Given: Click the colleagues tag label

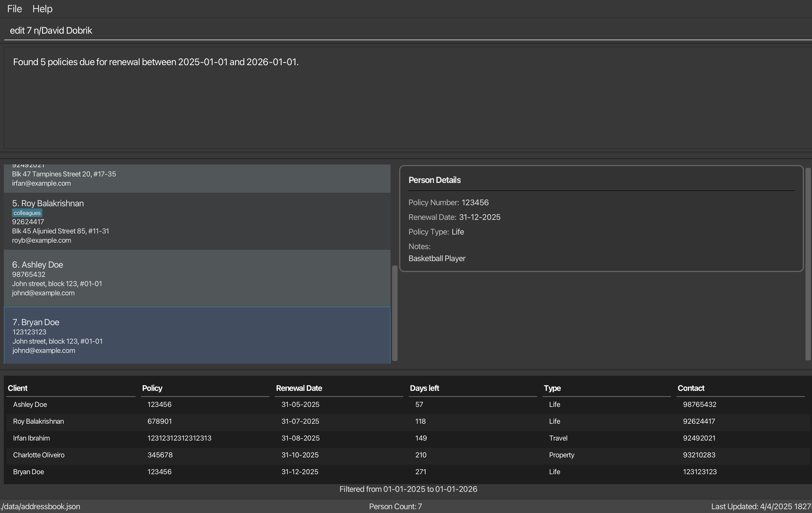Looking at the screenshot, I should click(27, 213).
